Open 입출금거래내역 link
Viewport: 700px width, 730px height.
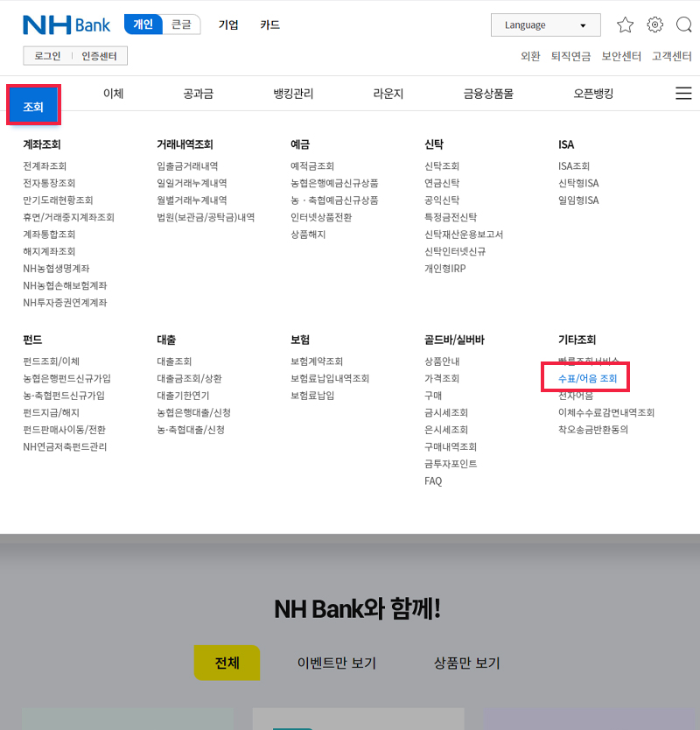[187, 166]
